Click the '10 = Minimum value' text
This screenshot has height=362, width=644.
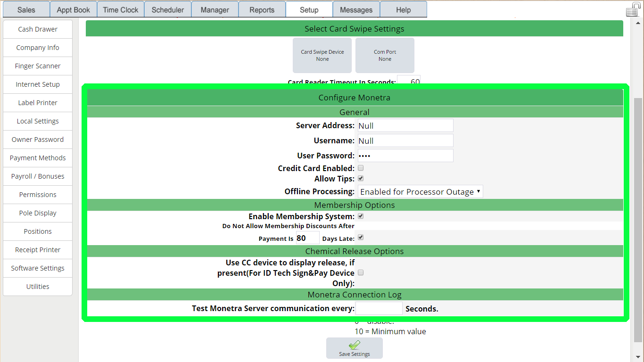390,331
